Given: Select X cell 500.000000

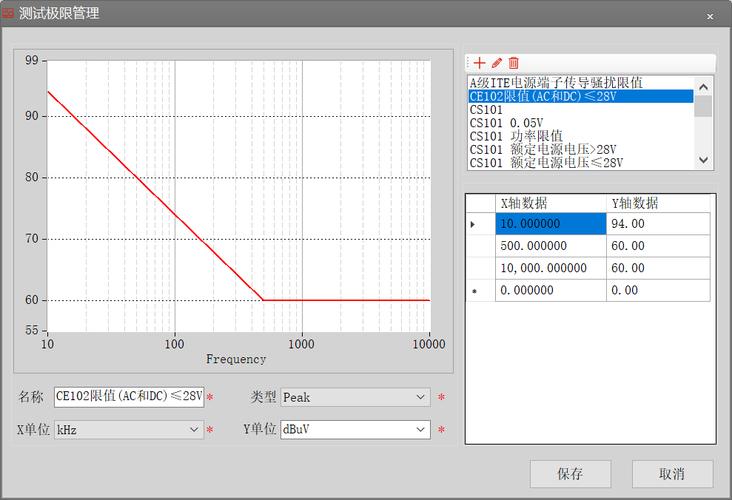Looking at the screenshot, I should tap(551, 246).
